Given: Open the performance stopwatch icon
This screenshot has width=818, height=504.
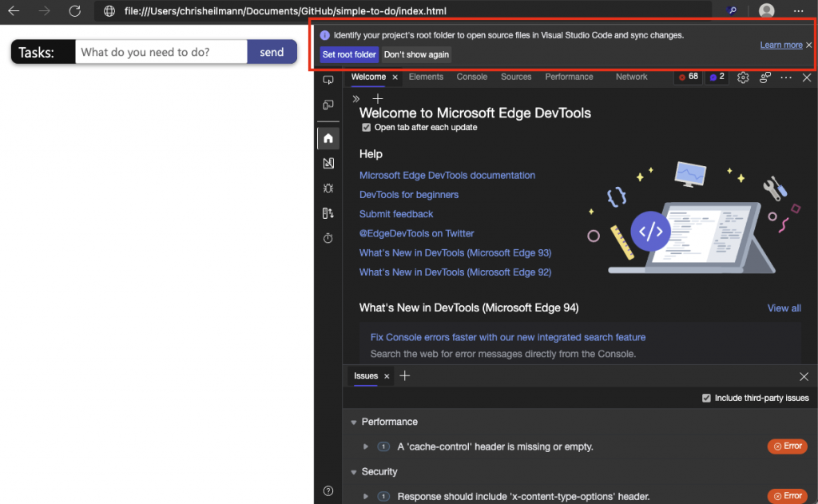Looking at the screenshot, I should pos(328,239).
